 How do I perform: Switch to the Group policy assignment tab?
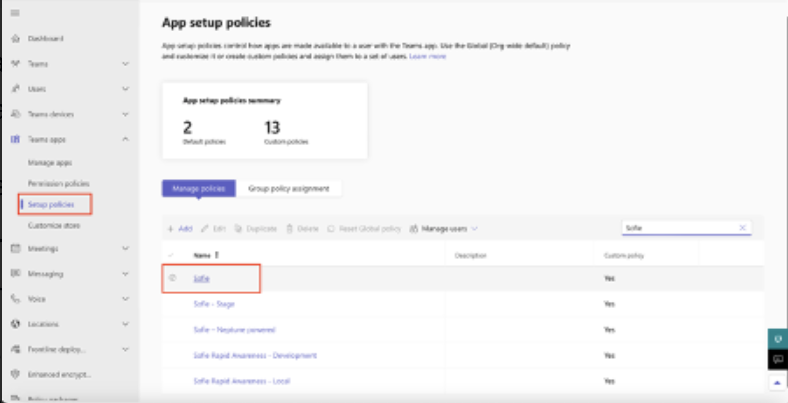[290, 188]
